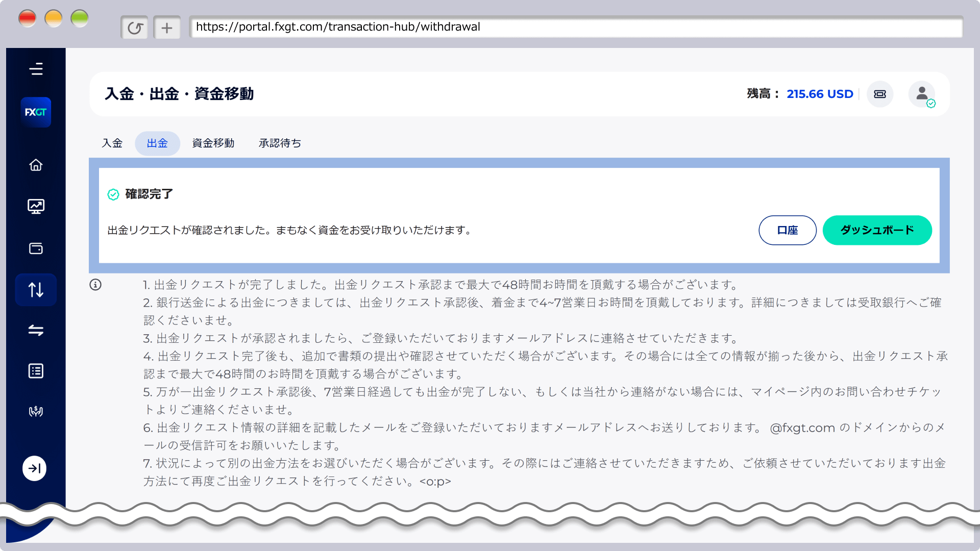The width and height of the screenshot is (980, 551).
Task: Click the 入金・出金・資金移動 page heading
Action: 179,94
